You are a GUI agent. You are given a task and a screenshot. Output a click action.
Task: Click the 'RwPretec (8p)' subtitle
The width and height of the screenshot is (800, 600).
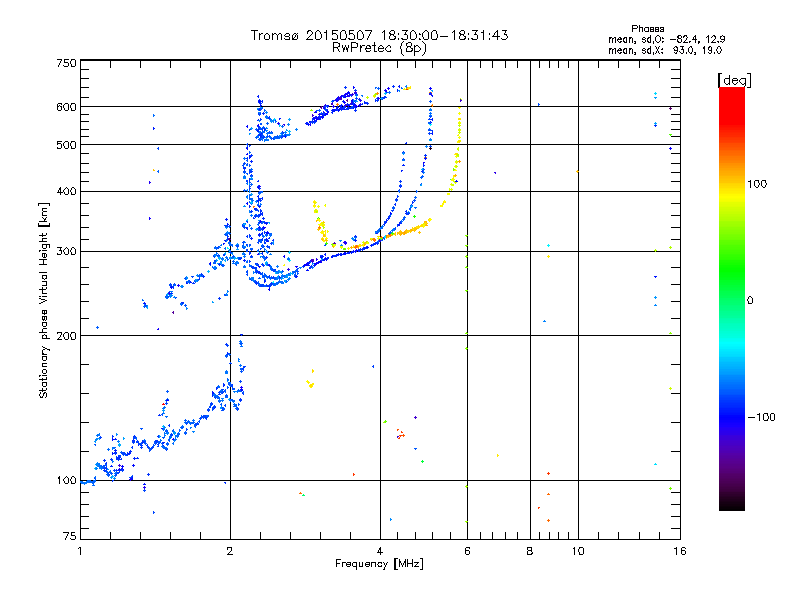(379, 48)
